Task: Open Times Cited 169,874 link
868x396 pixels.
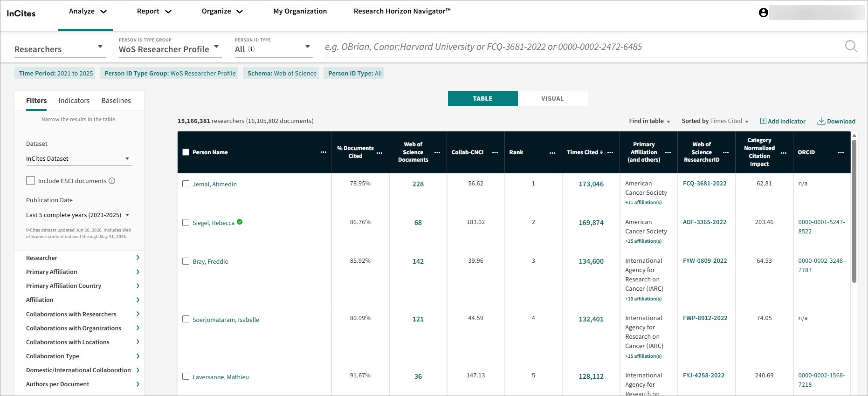Action: click(x=591, y=223)
